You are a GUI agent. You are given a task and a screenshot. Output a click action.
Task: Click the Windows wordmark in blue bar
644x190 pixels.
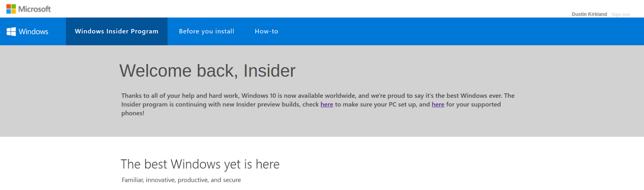coord(33,32)
